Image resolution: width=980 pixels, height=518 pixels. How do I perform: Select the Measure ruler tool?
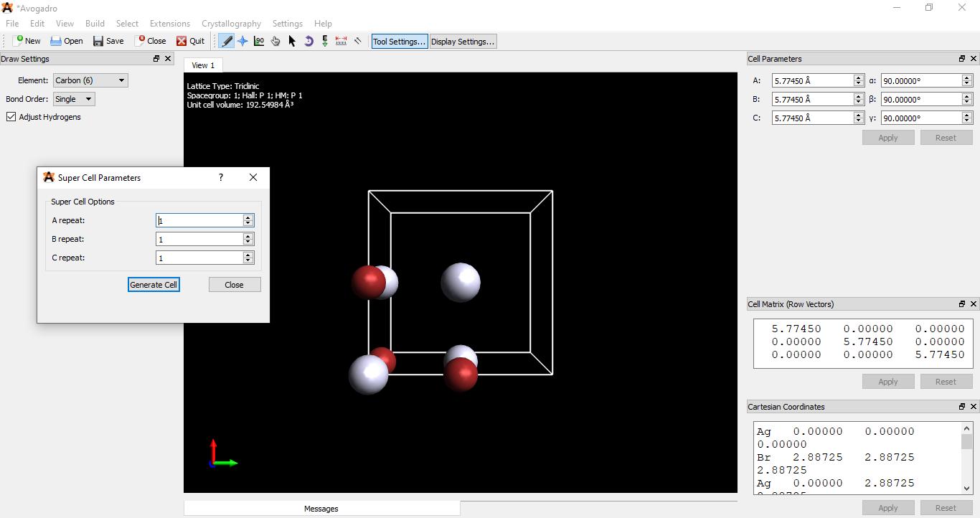click(x=341, y=42)
